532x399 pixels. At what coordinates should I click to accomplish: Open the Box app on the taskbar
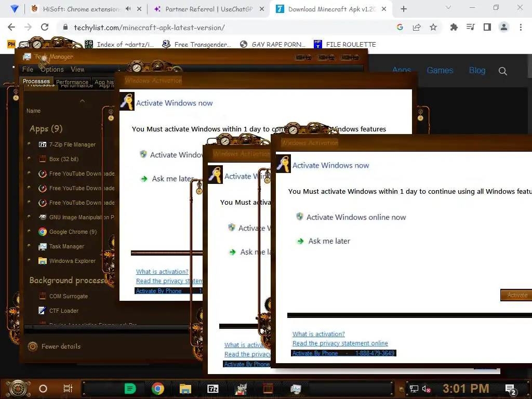point(268,389)
